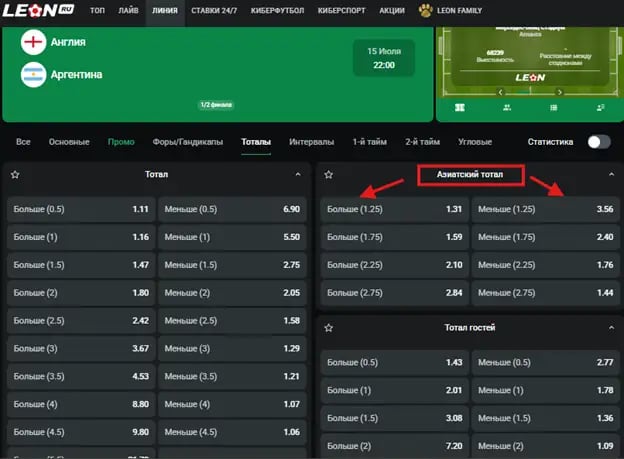
Task: Bet Тотал Больше (2) at 1.80
Action: pos(81,293)
